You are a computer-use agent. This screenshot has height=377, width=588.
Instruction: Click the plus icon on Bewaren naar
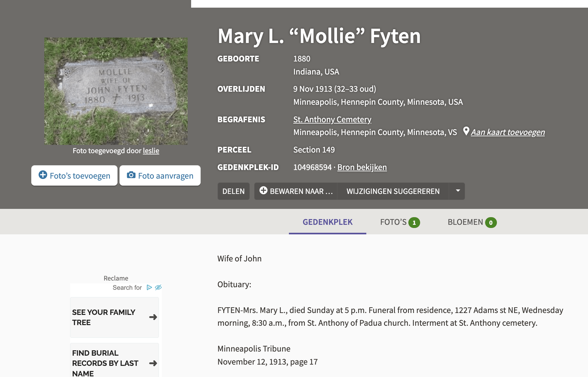coord(263,190)
